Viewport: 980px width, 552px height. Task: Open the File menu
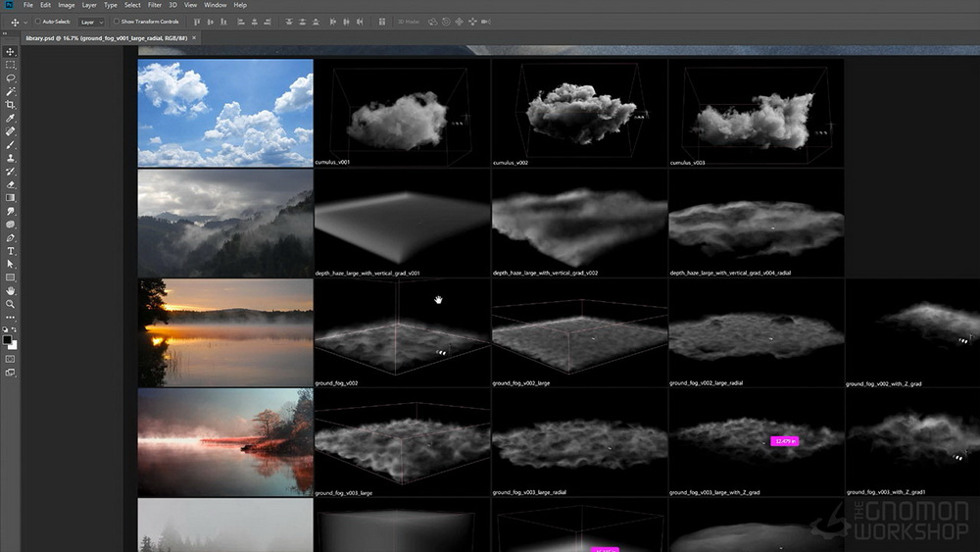coord(28,5)
